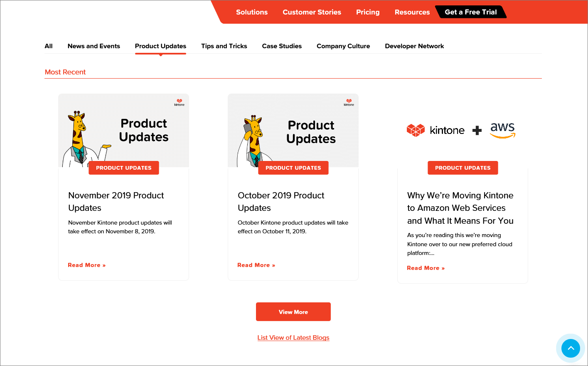
Task: Switch to the News and Events tab
Action: pyautogui.click(x=94, y=46)
